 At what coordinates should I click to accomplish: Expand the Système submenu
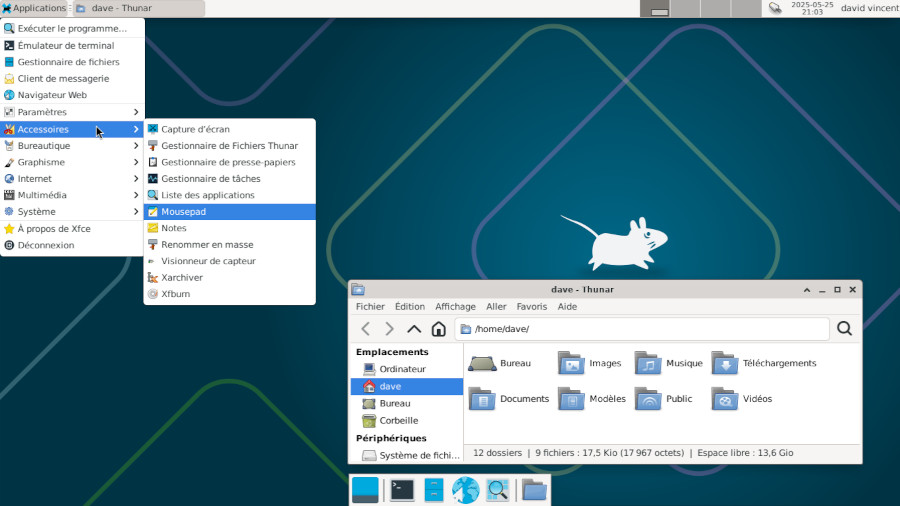point(72,212)
